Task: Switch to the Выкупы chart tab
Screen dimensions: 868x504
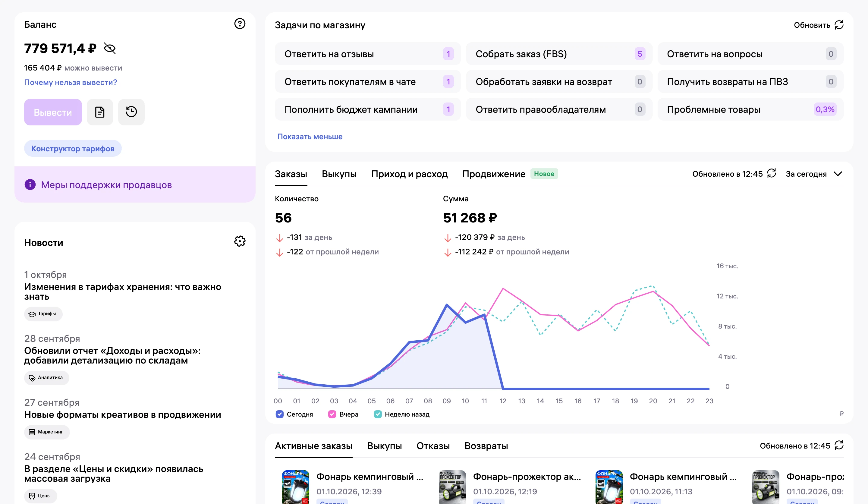Action: click(x=339, y=174)
